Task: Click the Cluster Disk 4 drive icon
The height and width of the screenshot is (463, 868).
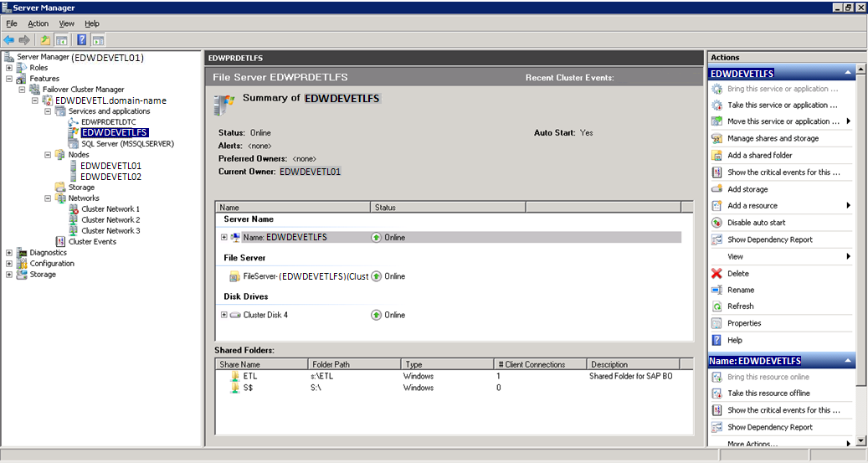Action: pyautogui.click(x=235, y=315)
